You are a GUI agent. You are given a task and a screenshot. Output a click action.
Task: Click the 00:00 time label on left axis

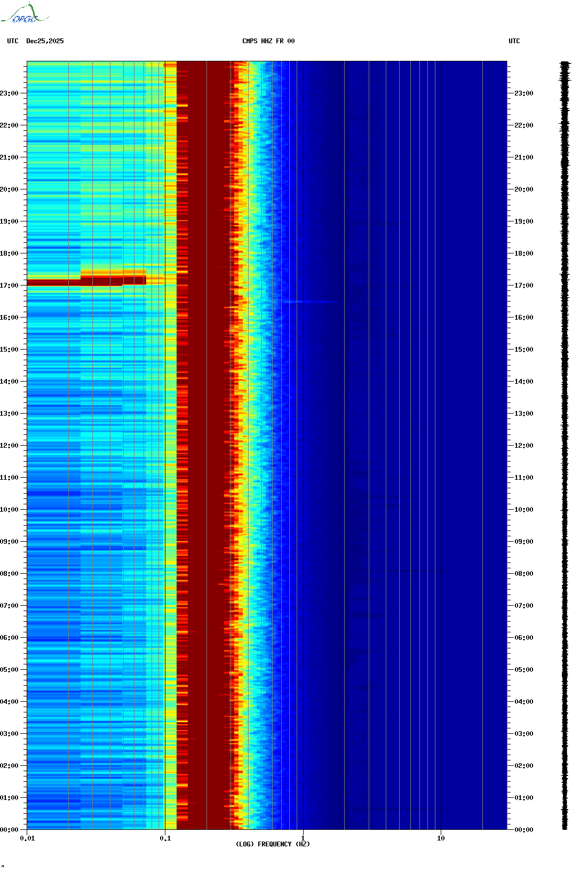tap(9, 830)
